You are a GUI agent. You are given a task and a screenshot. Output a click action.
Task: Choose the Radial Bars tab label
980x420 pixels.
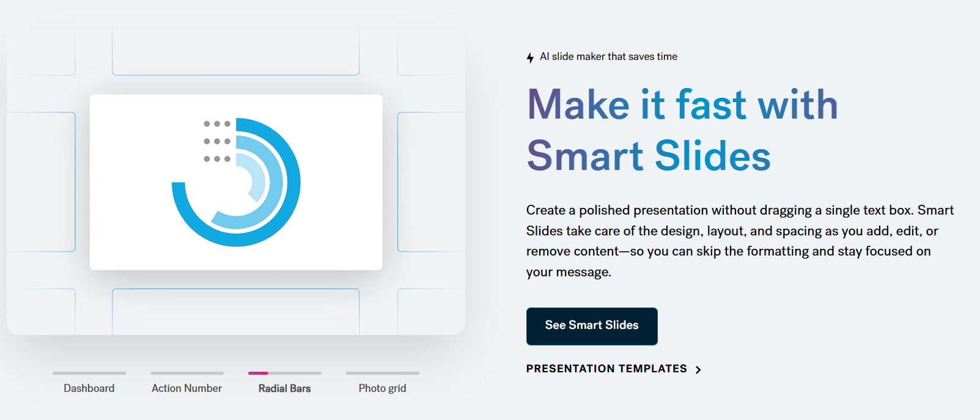coord(285,388)
